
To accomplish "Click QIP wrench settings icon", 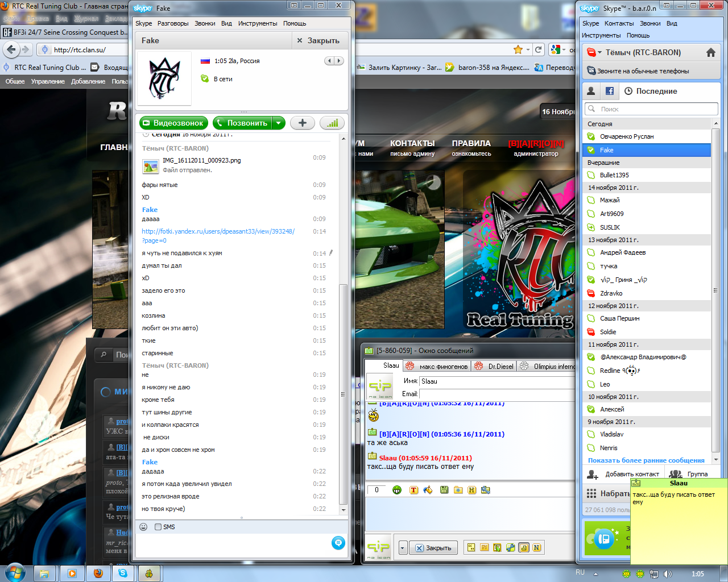I will pyautogui.click(x=510, y=548).
